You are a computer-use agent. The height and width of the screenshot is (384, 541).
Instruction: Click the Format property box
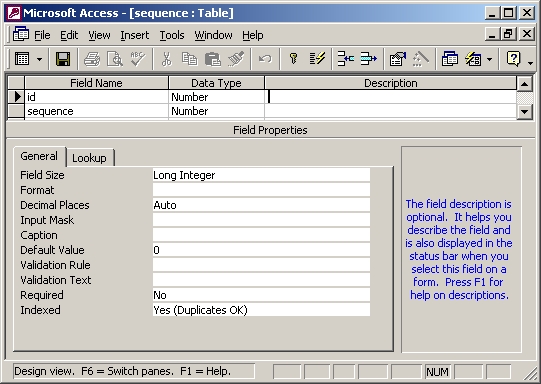click(261, 190)
